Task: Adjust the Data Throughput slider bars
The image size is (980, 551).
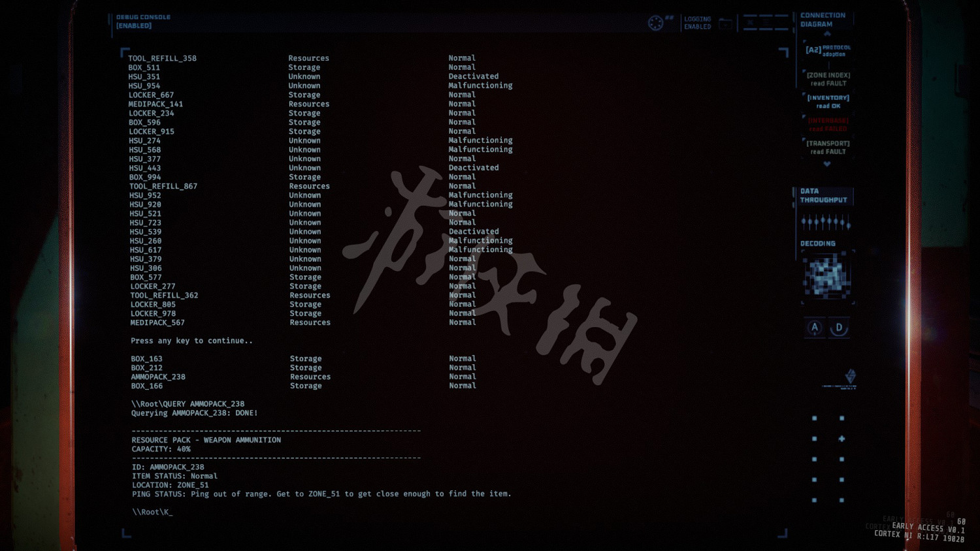Action: (826, 223)
